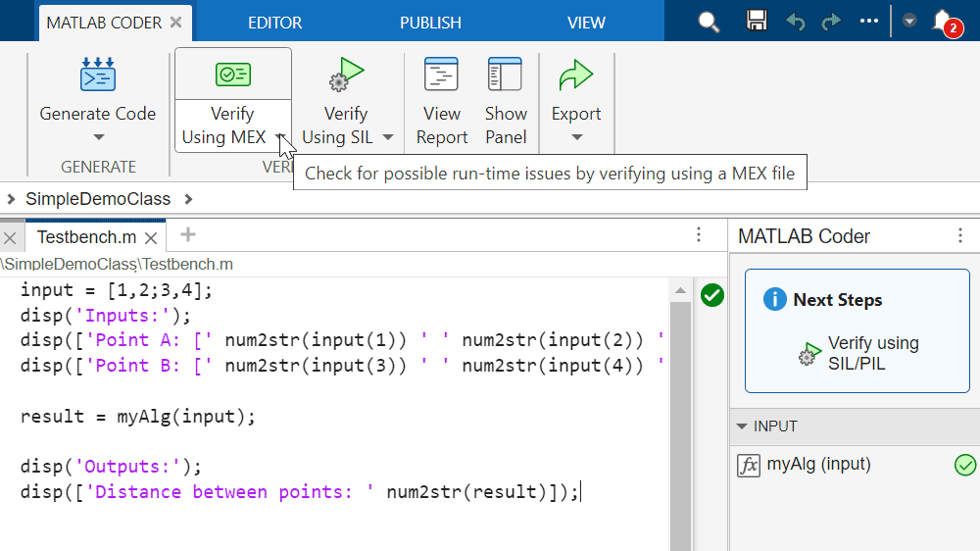This screenshot has width=980, height=551.
Task: Open editor three-dot actions menu
Action: pyautogui.click(x=699, y=234)
